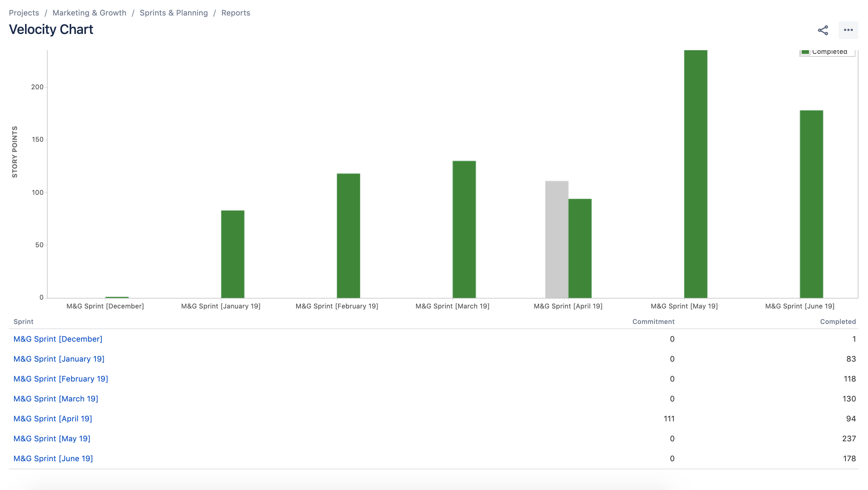Open M&G Sprint [April 19] table link

tap(53, 419)
